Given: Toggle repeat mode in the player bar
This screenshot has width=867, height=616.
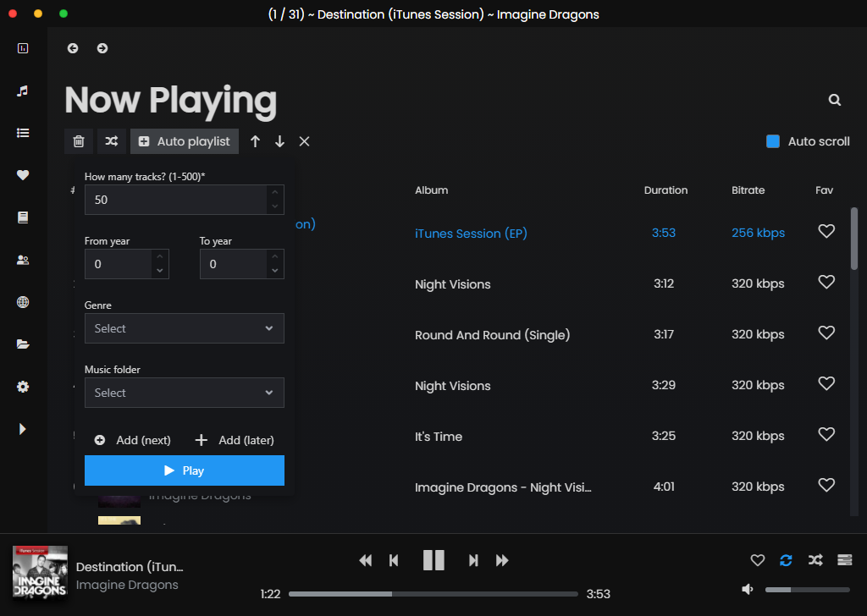Looking at the screenshot, I should (786, 560).
